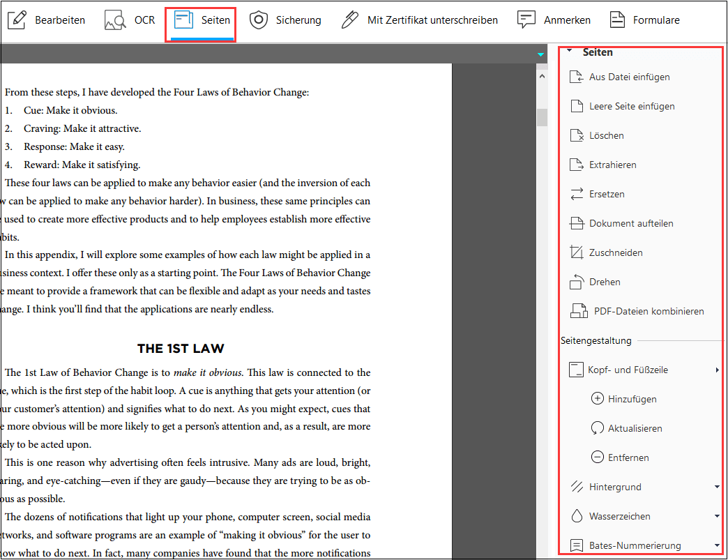728x560 pixels.
Task: Click the document scrollbar up arrow
Action: coord(542,76)
